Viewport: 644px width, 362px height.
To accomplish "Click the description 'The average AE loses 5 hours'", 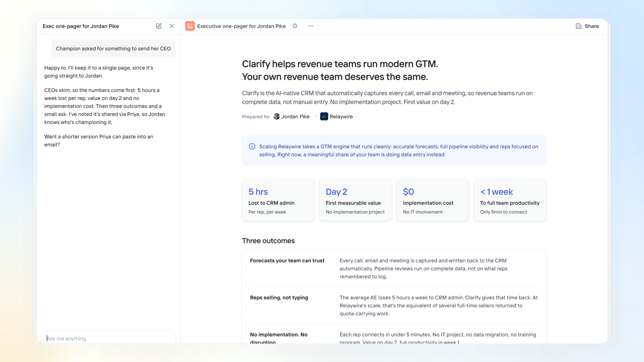I will (x=439, y=306).
